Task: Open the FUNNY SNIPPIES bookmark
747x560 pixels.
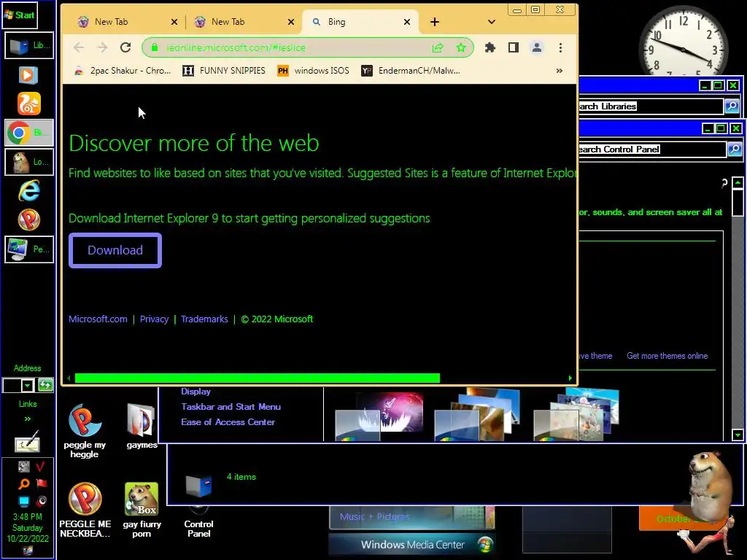Action: coord(224,71)
